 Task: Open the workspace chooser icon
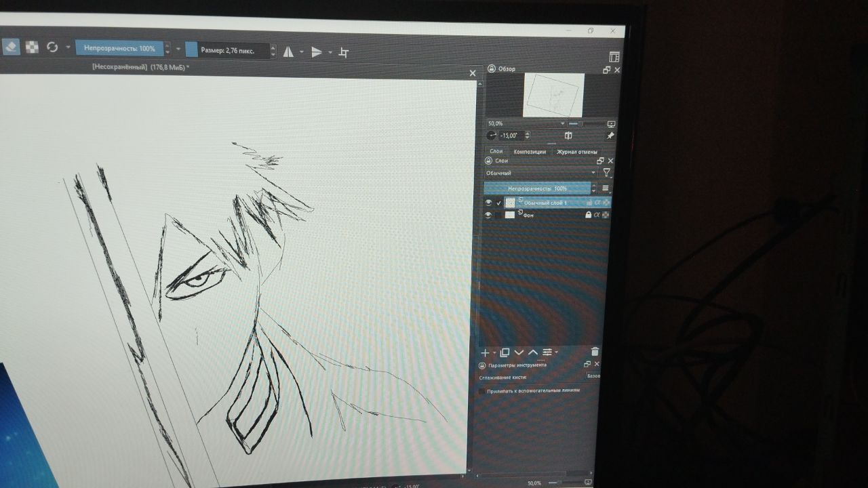614,57
